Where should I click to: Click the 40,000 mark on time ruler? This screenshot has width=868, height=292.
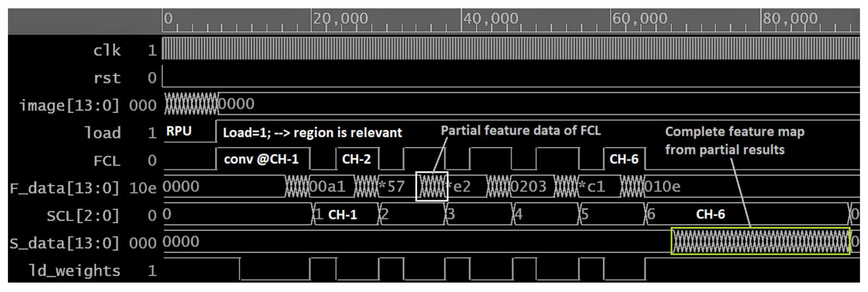point(490,19)
